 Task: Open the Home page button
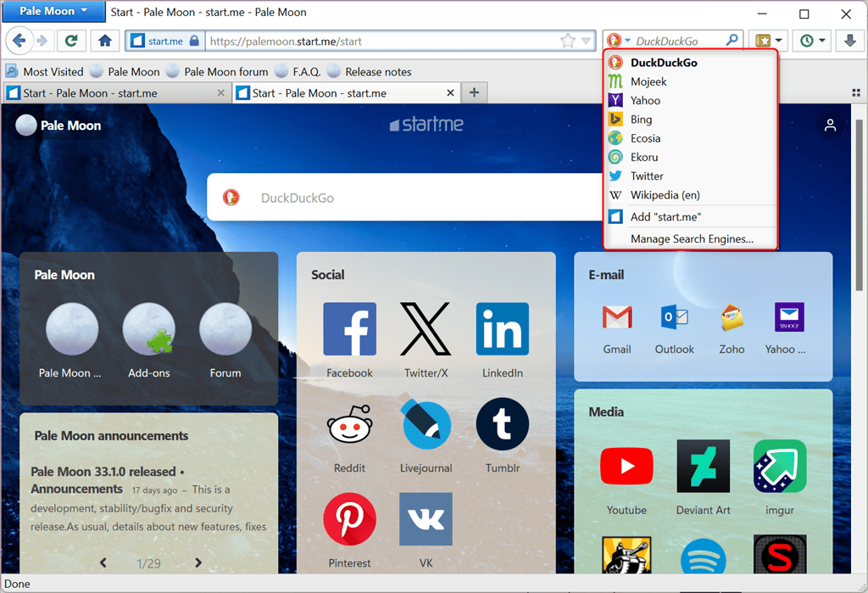(104, 41)
